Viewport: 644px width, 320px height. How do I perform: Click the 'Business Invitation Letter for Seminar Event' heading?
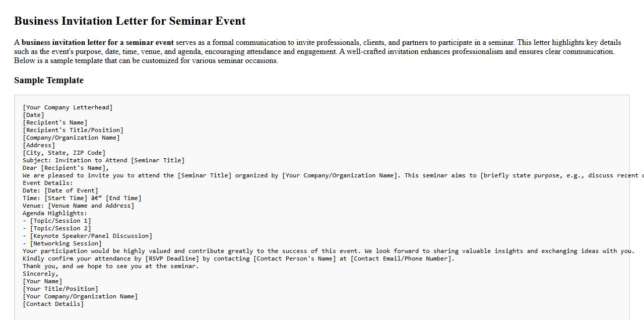coord(130,21)
